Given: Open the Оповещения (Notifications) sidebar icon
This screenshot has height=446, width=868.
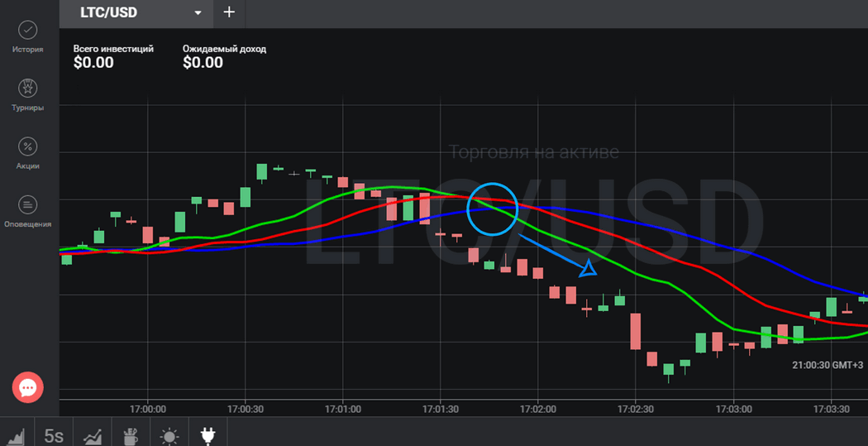Looking at the screenshot, I should point(27,205).
